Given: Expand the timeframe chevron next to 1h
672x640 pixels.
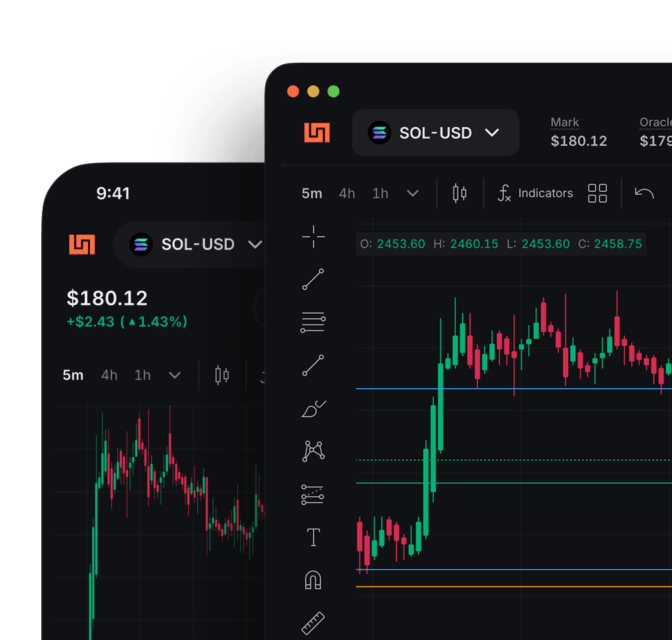Looking at the screenshot, I should [x=413, y=193].
